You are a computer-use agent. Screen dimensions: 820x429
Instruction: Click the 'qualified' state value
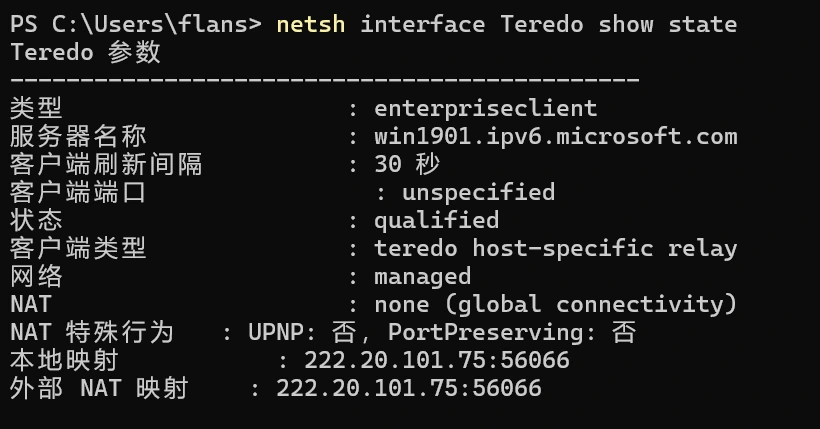coord(436,220)
